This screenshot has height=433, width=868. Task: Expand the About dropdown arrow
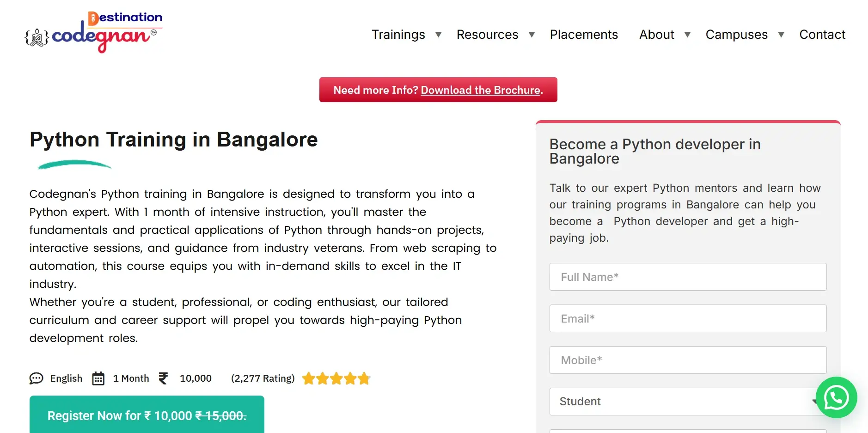(688, 35)
